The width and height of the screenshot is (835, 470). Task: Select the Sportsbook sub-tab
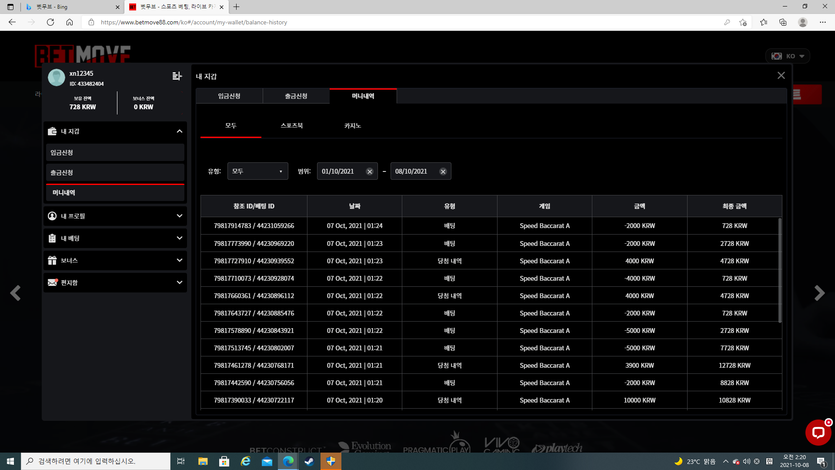[292, 126]
